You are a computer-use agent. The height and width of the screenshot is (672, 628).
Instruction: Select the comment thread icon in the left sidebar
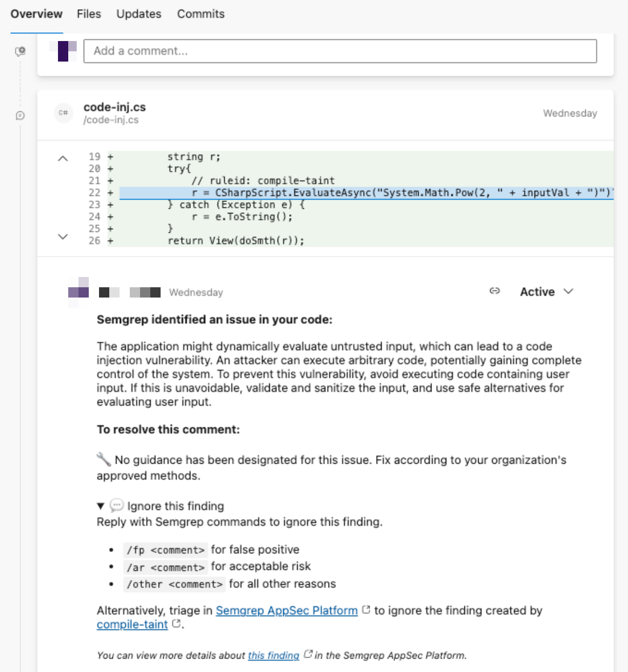pyautogui.click(x=21, y=115)
